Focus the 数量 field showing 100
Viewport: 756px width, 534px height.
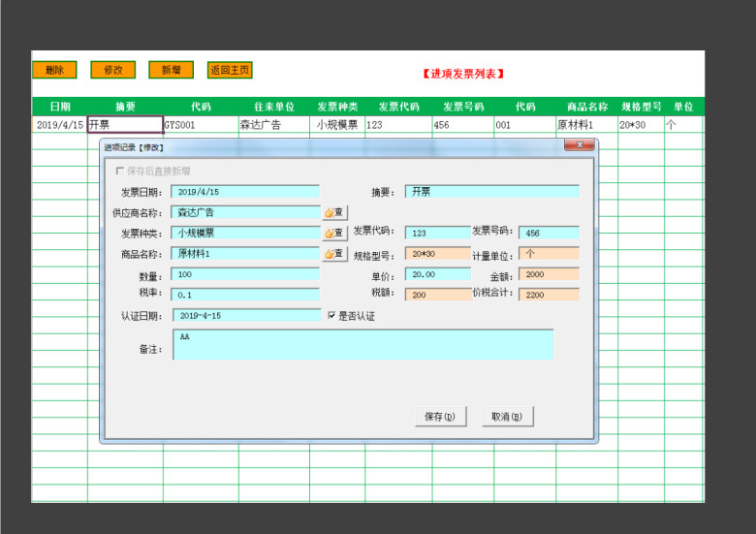pos(245,274)
